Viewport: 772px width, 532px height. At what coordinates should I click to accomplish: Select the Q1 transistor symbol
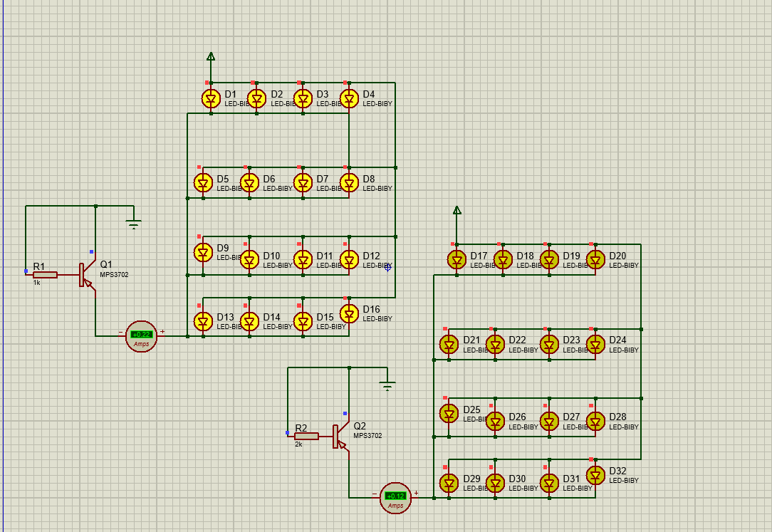pyautogui.click(x=88, y=275)
